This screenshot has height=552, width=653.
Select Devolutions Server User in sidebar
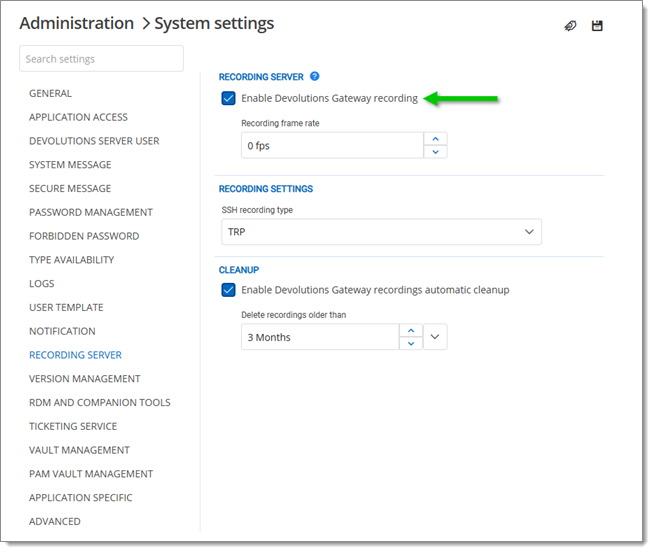tap(94, 141)
